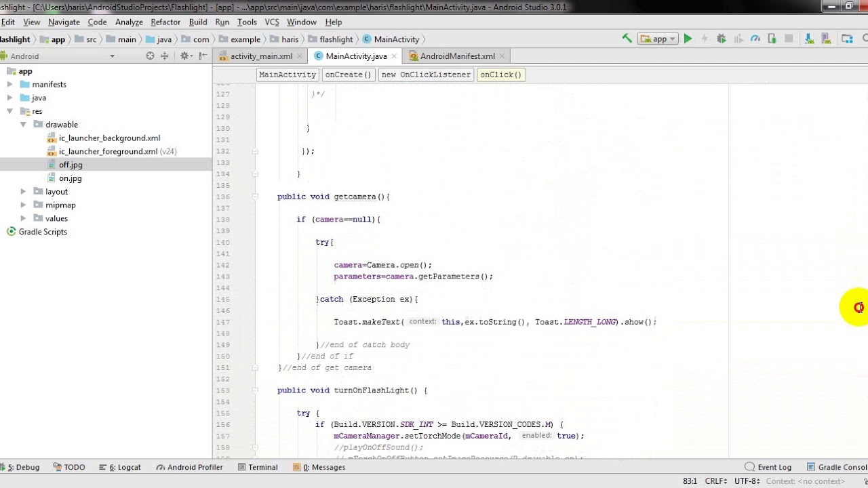Expand the java folder arrow
The image size is (868, 488).
(9, 98)
